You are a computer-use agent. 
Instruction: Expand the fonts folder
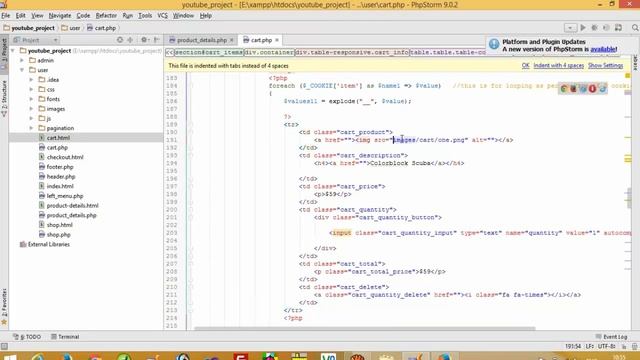pos(31,99)
